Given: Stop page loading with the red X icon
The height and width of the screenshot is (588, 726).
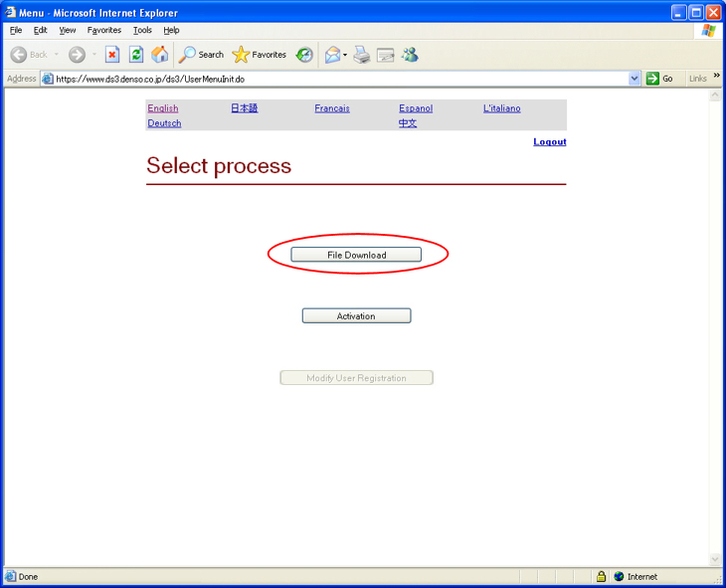Looking at the screenshot, I should coord(112,55).
